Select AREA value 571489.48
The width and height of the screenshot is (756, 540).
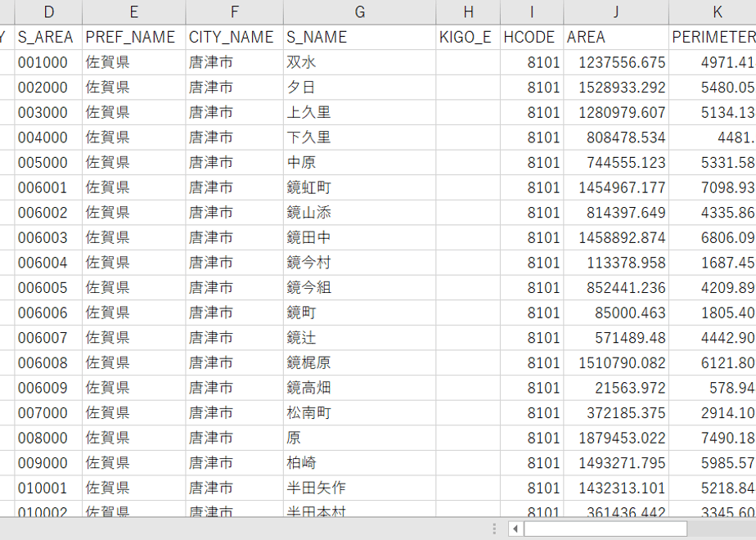pyautogui.click(x=616, y=338)
